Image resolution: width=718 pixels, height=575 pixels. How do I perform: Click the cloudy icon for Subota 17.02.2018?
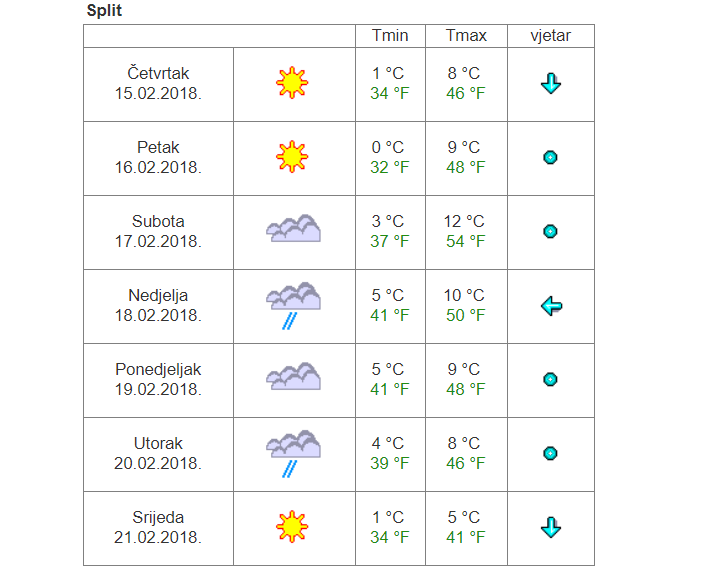[294, 228]
